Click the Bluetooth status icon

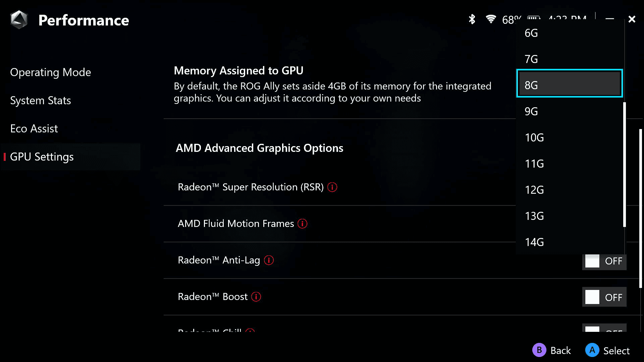[x=472, y=19]
